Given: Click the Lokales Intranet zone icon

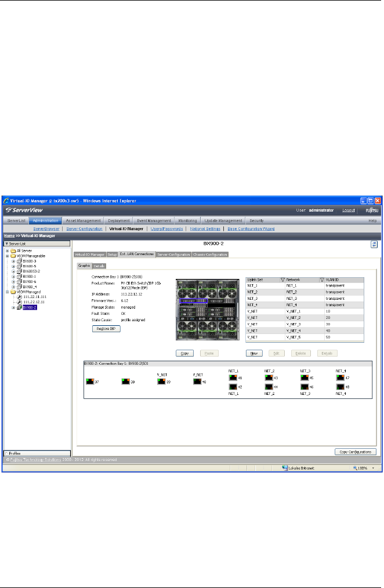Looking at the screenshot, I should (285, 468).
